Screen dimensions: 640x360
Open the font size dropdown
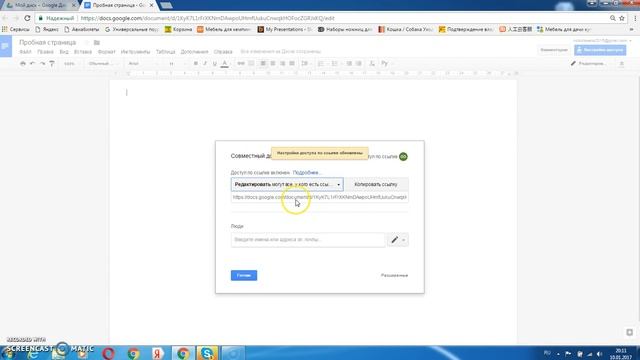[x=177, y=64]
